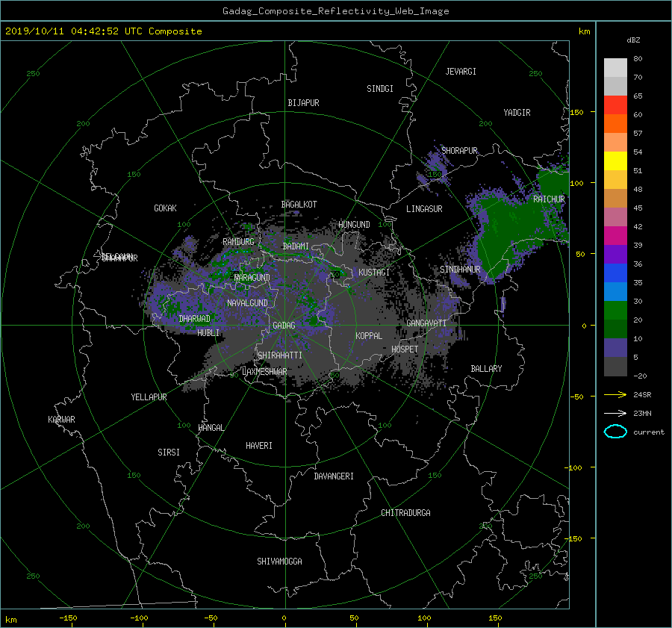Click the title 'Gadag_Composite_Reflectivity_Web_Image'
Viewport: 672px width, 628px height.
(335, 11)
